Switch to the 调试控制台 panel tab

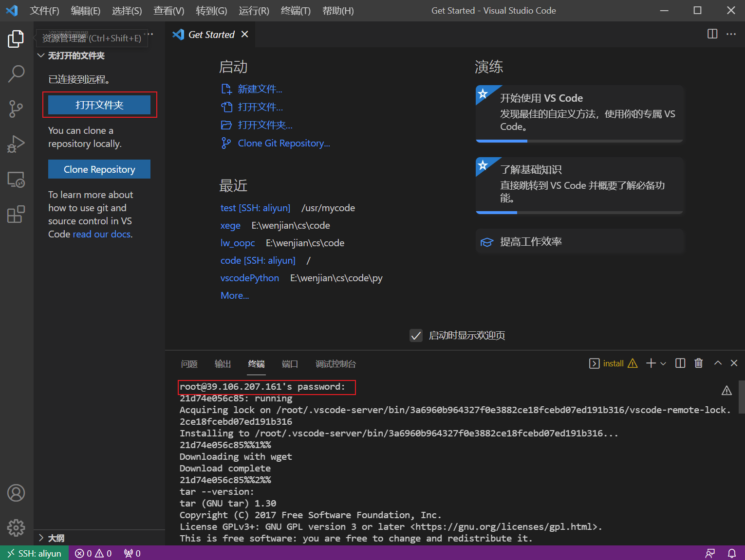(335, 364)
